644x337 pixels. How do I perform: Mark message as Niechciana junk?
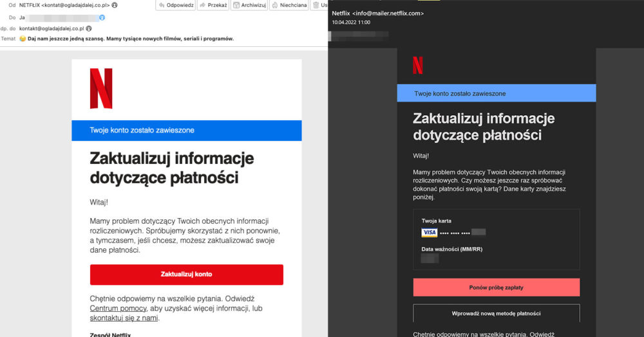(x=289, y=5)
